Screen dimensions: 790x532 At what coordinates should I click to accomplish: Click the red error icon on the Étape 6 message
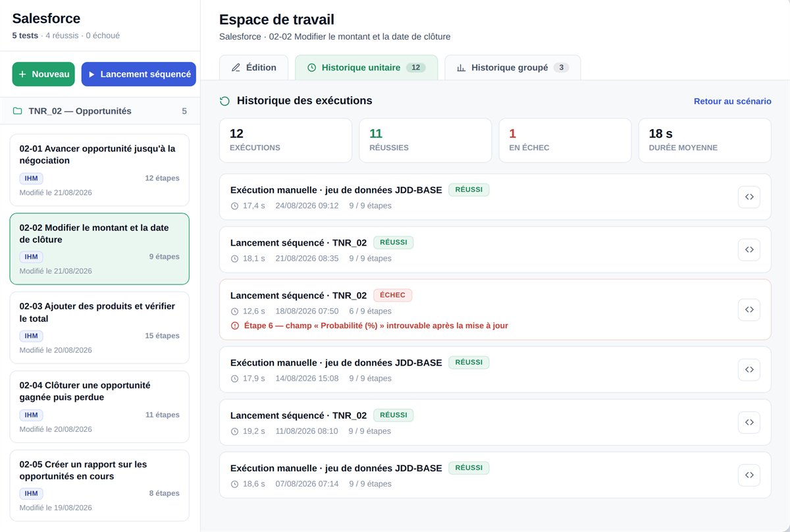[x=235, y=325]
